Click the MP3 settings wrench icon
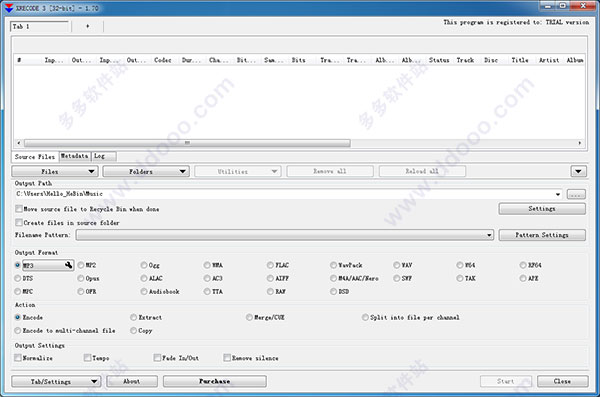 coord(68,265)
